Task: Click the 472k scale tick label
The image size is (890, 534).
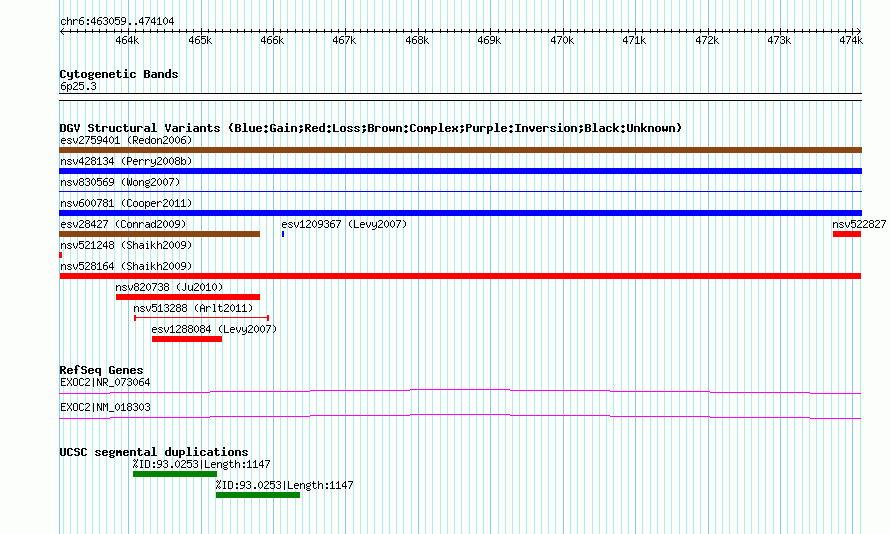Action: 707,40
